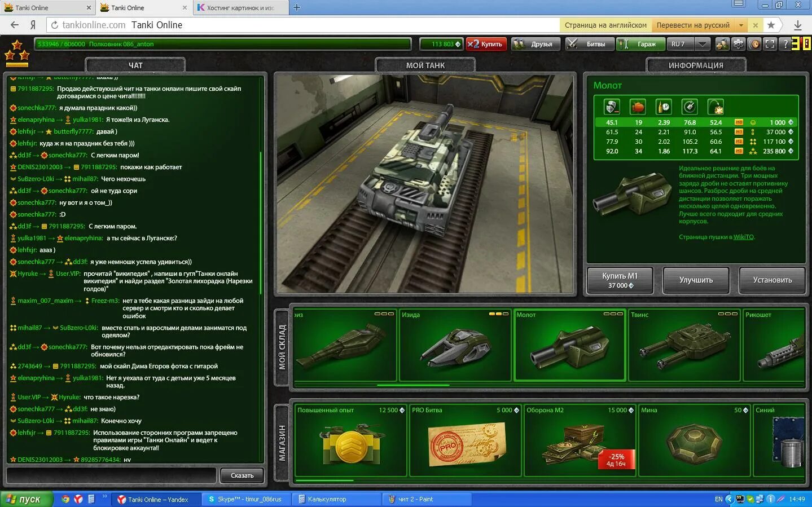Image resolution: width=812 pixels, height=507 pixels.
Task: Go back with browser back arrow
Action: coord(15,25)
